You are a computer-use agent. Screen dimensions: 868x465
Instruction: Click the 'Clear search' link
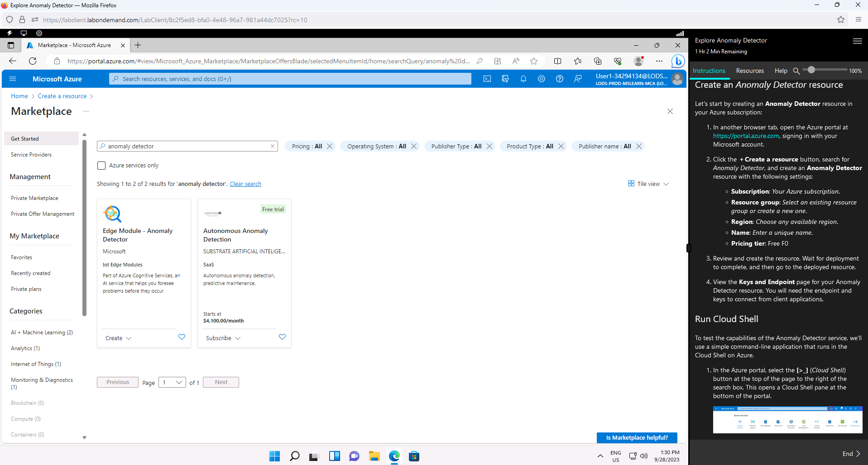pyautogui.click(x=245, y=184)
